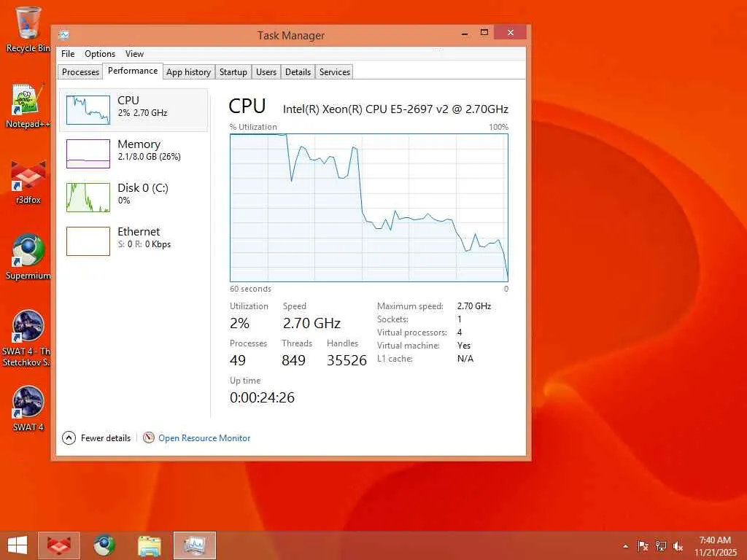747x560 pixels.
Task: Select the Disk 0 (C:) mini graph
Action: (88, 198)
